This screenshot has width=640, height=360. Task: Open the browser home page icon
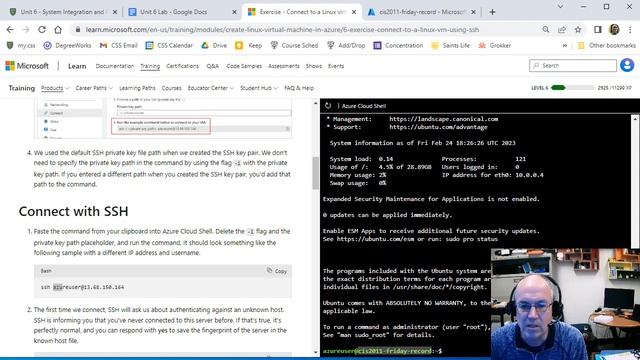58,29
